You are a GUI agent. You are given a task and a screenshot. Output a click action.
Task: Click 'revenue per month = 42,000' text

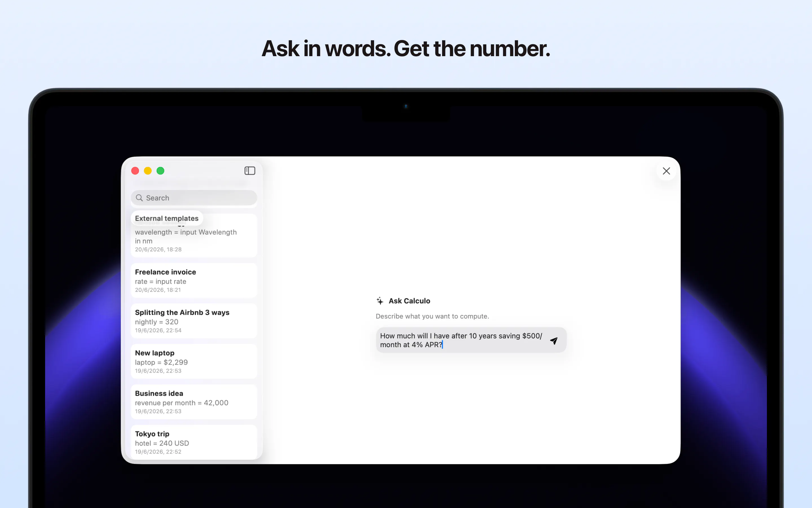point(182,403)
